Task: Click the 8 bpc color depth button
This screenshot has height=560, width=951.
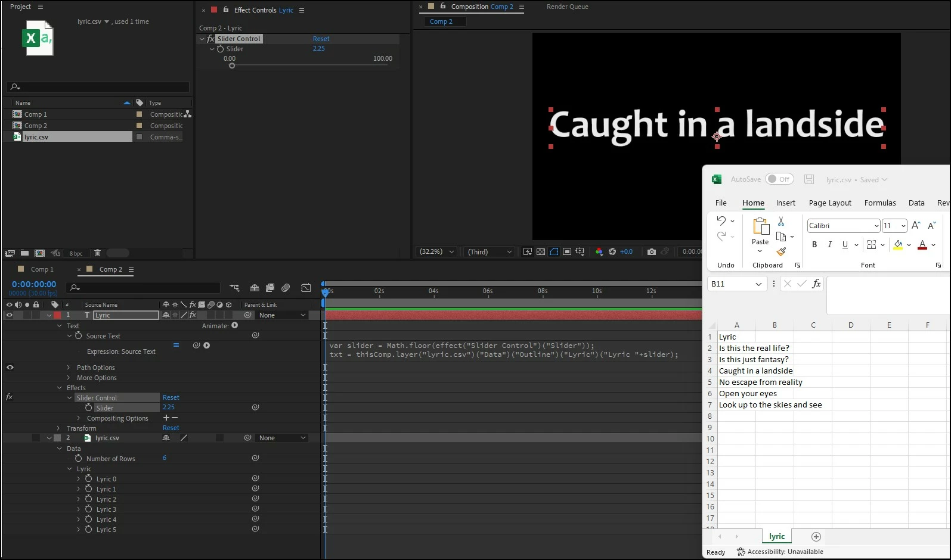Action: (76, 254)
